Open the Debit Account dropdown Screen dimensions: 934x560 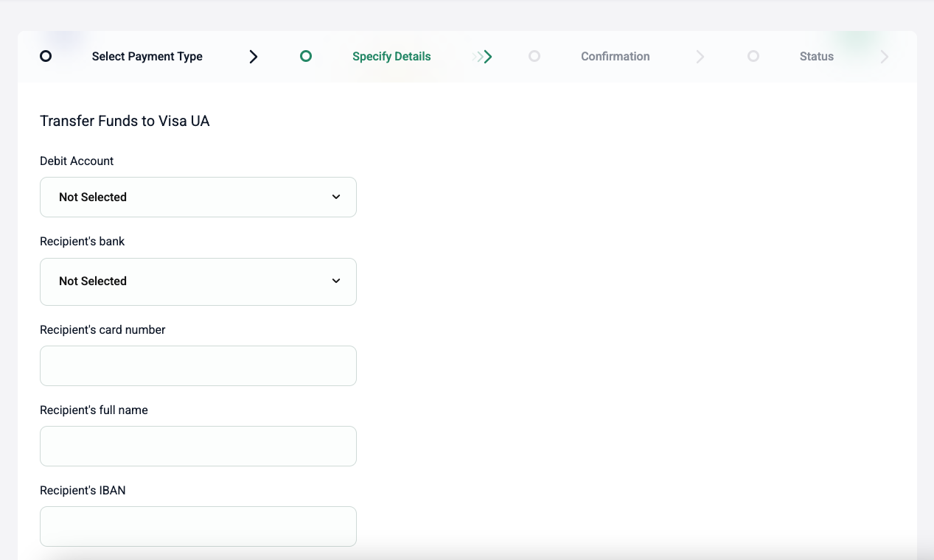pos(198,197)
